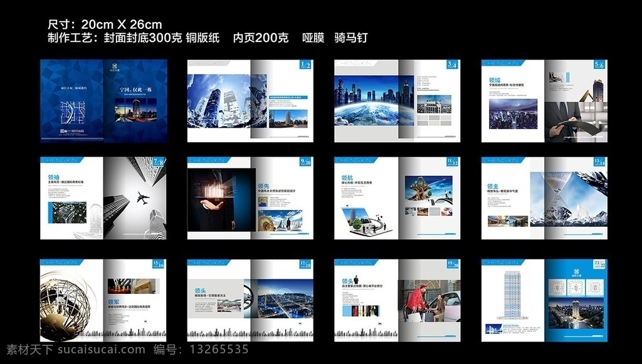Click the 5/6 page number badge
The image size is (642, 364).
[x=599, y=65]
